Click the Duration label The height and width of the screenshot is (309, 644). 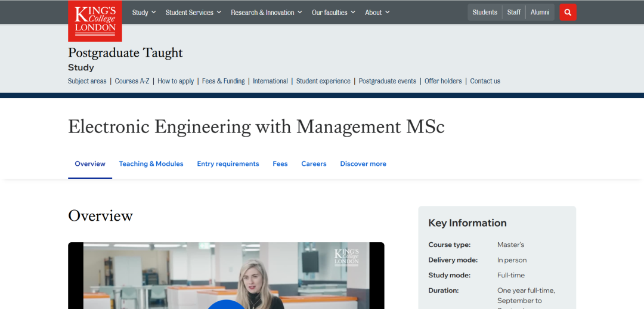click(x=444, y=290)
